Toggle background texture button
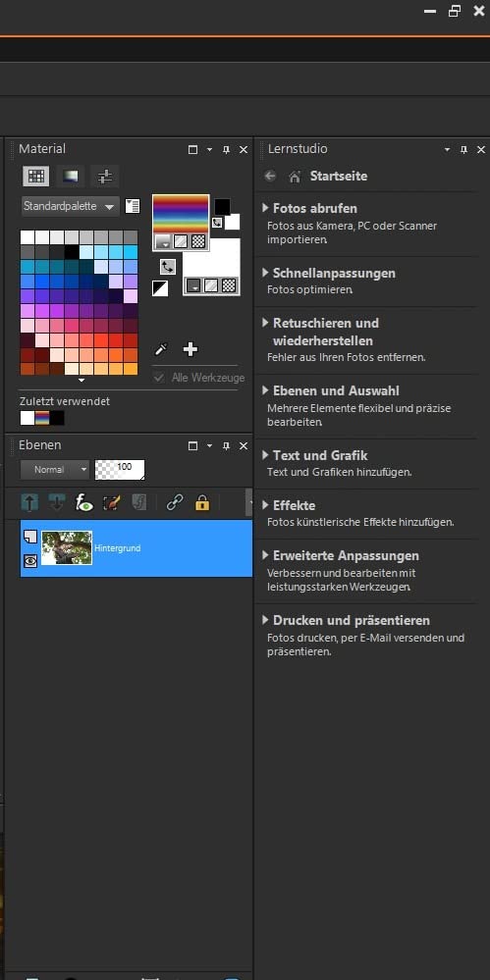Viewport: 490px width, 980px height. [x=211, y=285]
